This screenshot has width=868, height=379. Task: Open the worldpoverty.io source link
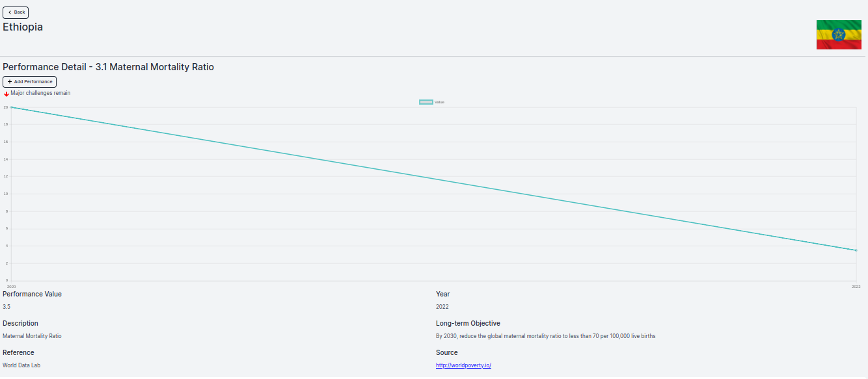(463, 365)
